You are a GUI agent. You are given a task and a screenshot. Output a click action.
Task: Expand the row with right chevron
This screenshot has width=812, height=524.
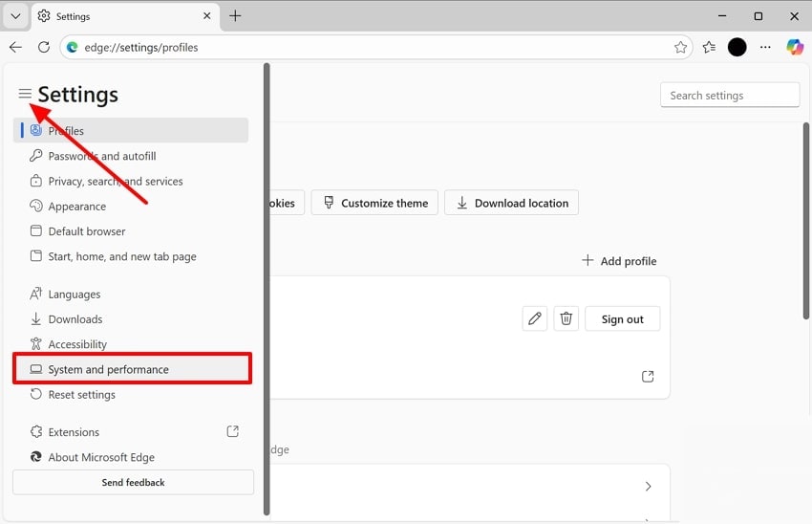click(648, 486)
